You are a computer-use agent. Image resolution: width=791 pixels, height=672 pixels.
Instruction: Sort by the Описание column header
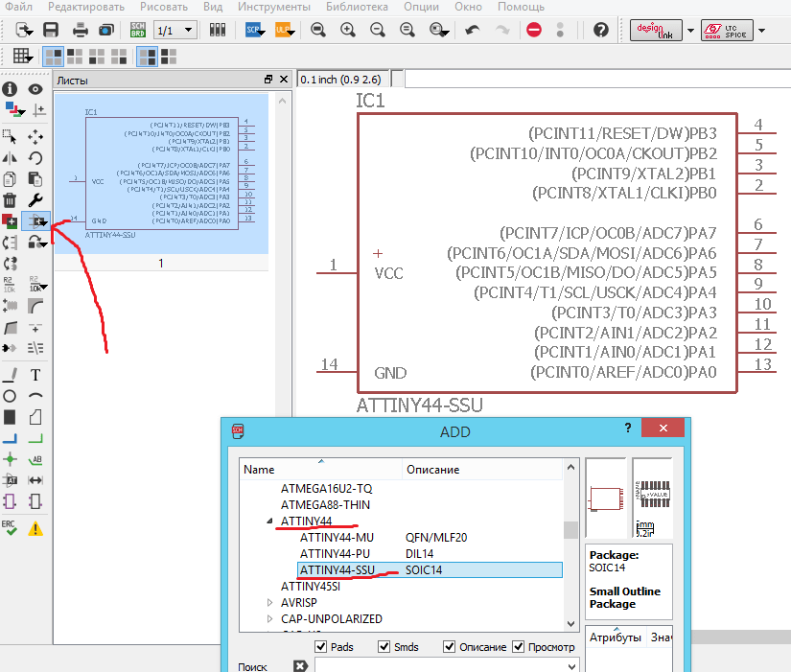pyautogui.click(x=481, y=470)
